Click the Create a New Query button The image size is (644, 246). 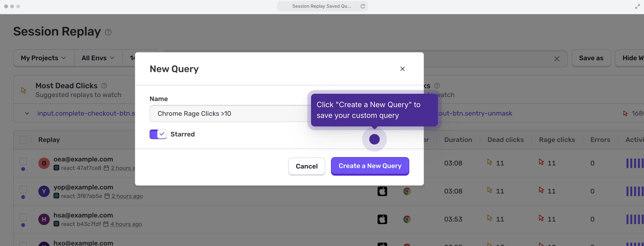click(x=370, y=166)
